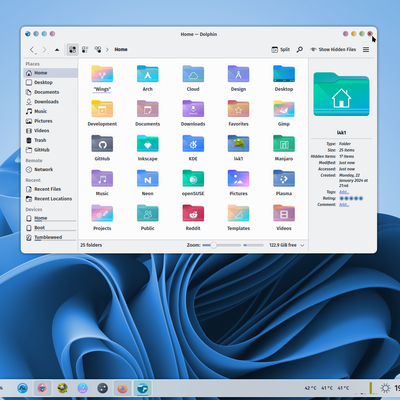This screenshot has width=400, height=400.
Task: Open the search tool
Action: tap(300, 49)
